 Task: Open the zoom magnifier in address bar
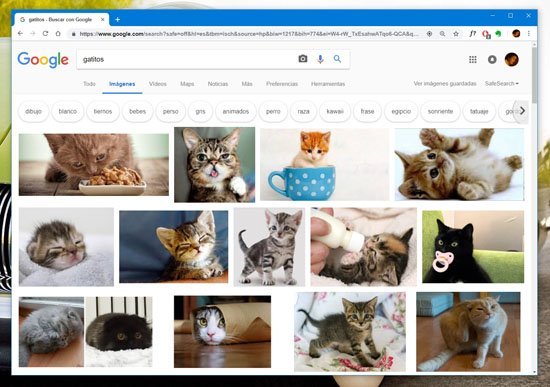(442, 34)
